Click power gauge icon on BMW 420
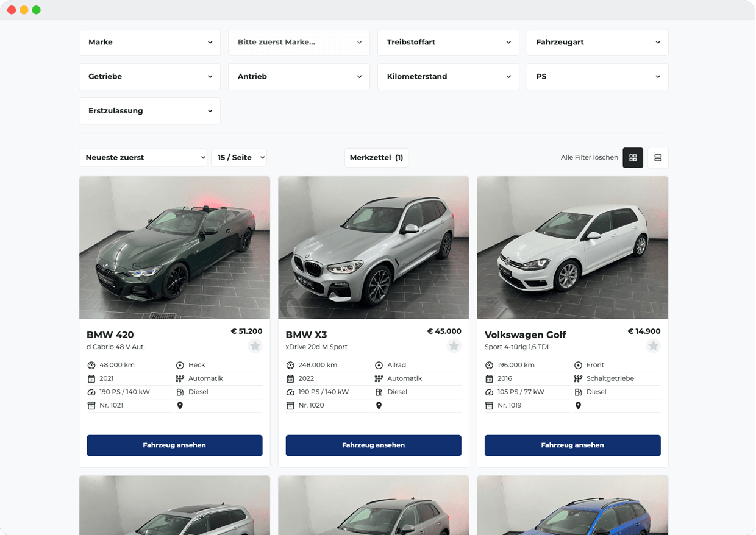756x535 pixels. pos(91,392)
